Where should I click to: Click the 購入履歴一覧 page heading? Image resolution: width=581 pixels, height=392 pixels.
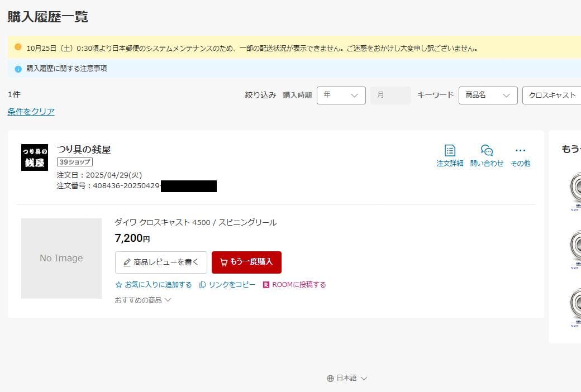point(48,17)
